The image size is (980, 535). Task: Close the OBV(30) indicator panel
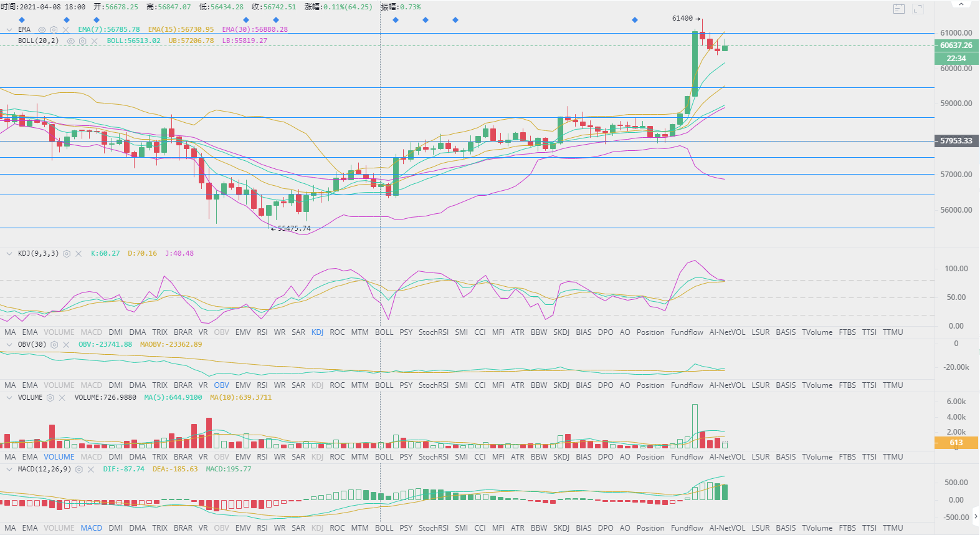(66, 345)
